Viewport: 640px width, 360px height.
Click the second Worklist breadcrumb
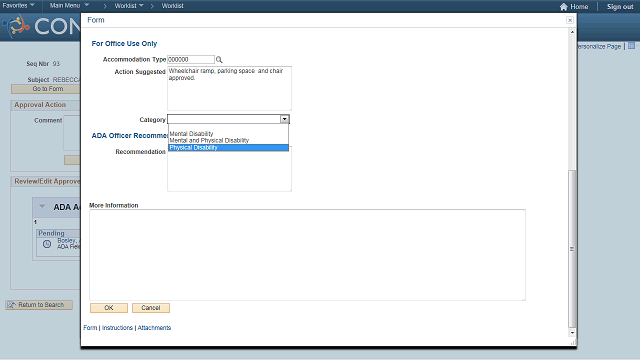172,6
